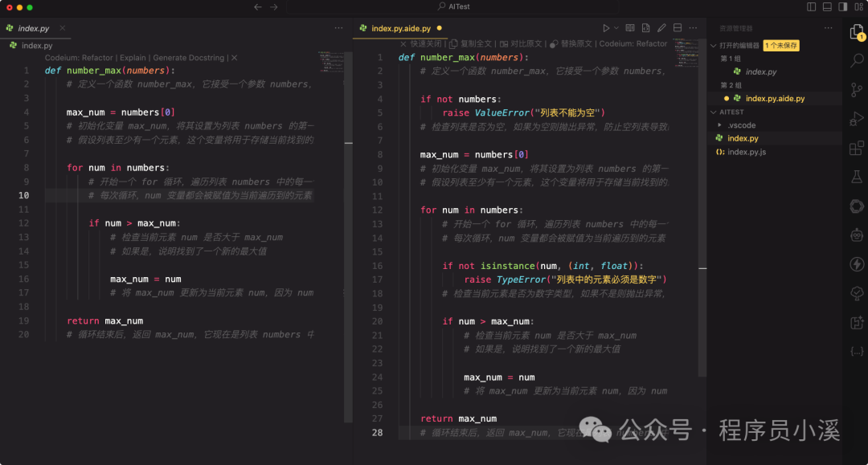Switch to the index.py.aide.py tab
Screen dimensions: 868x465
[x=401, y=28]
